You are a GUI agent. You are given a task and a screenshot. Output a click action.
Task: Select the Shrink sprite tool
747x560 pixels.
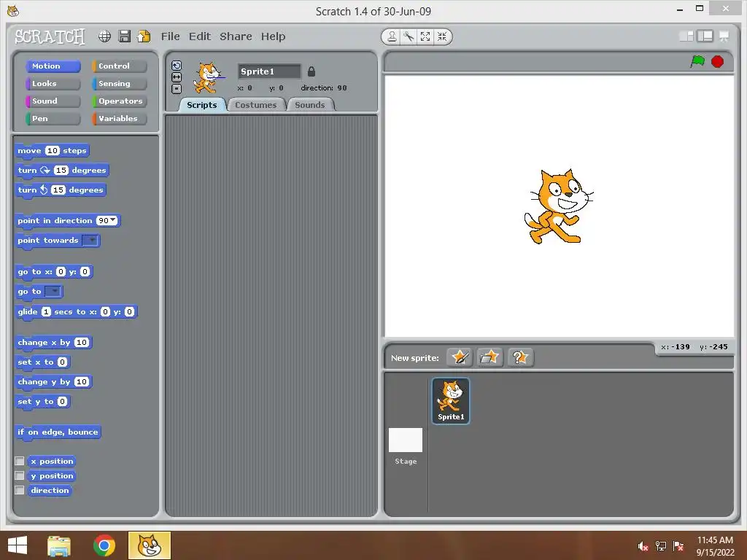coord(442,36)
